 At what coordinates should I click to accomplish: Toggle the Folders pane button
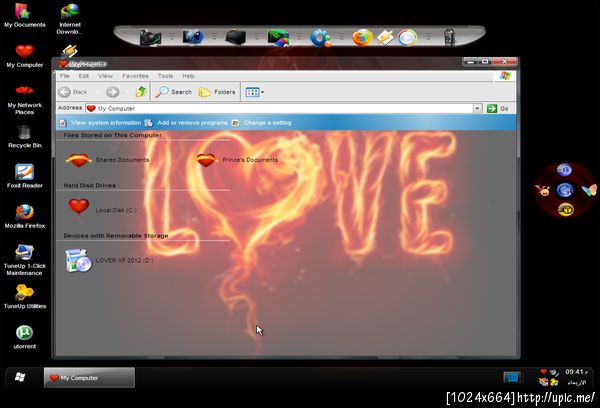click(217, 92)
